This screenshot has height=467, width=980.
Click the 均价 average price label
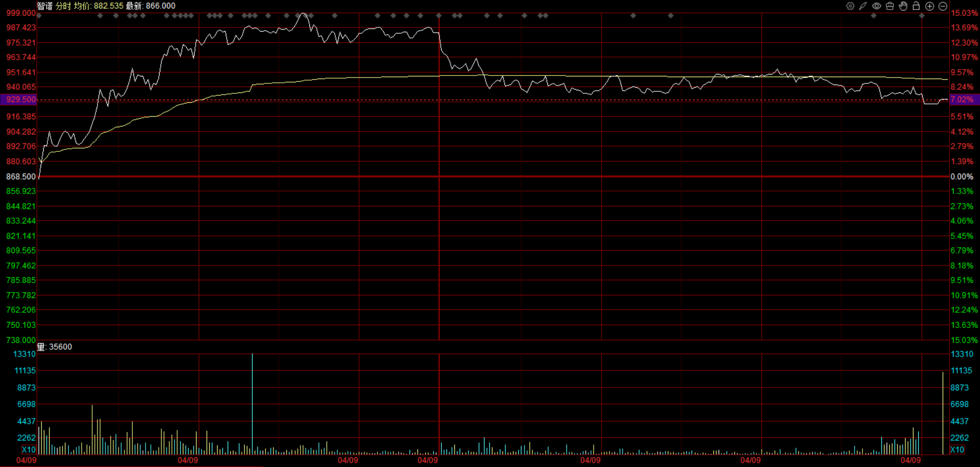[82, 6]
